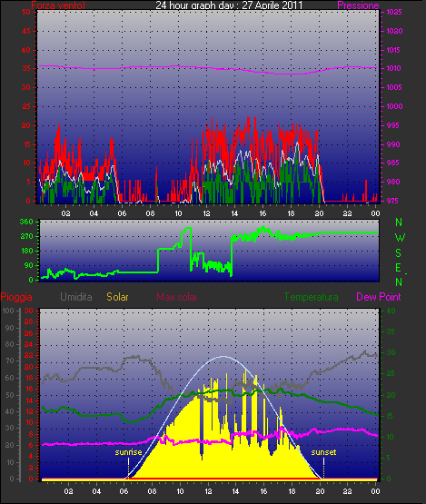Click hour label 12 under wind speed chart
426x504 pixels.
click(206, 213)
